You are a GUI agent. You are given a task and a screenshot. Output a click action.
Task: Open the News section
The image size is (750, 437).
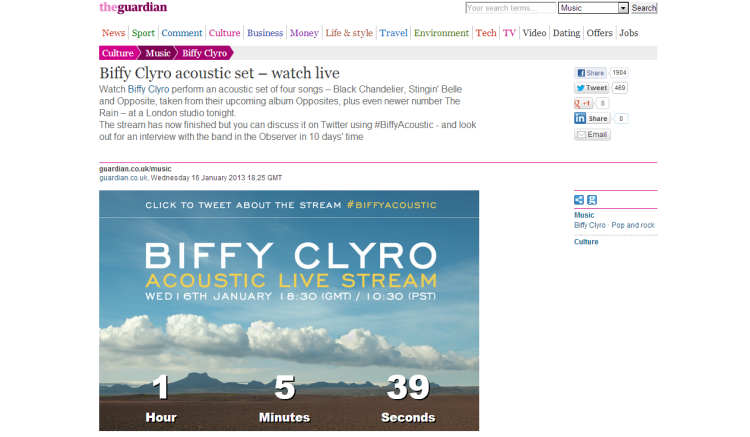pos(113,33)
